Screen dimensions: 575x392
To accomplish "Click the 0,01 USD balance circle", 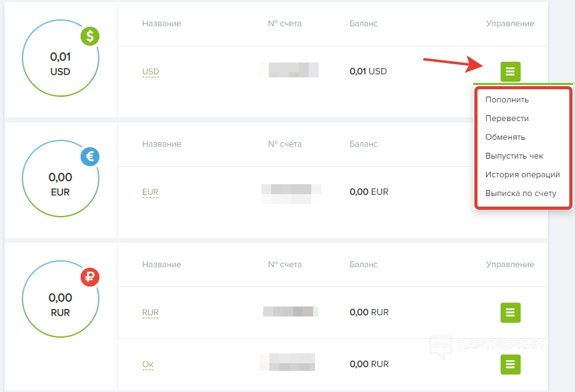I will pyautogui.click(x=61, y=58).
